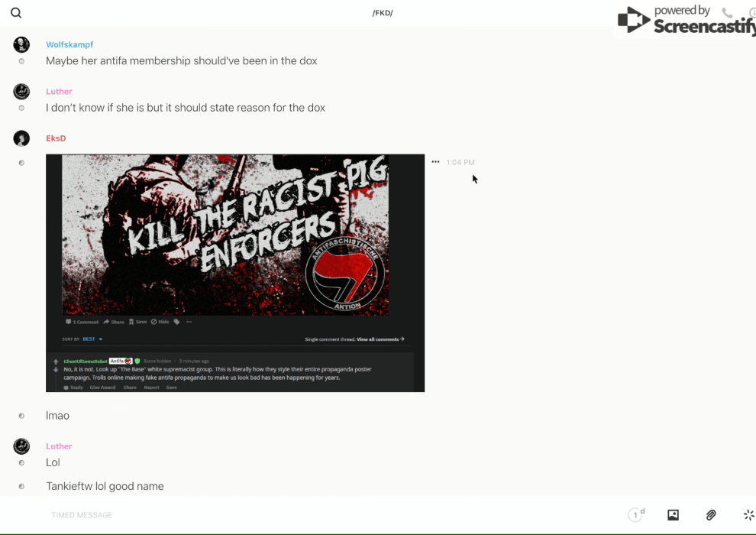Attach a file with the paperclip icon
The width and height of the screenshot is (756, 535).
[711, 515]
